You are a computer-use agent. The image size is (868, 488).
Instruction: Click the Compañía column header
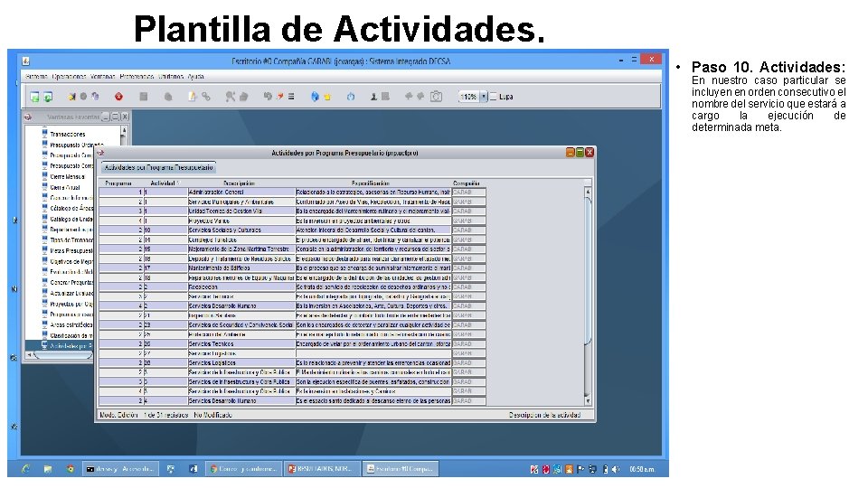467,183
